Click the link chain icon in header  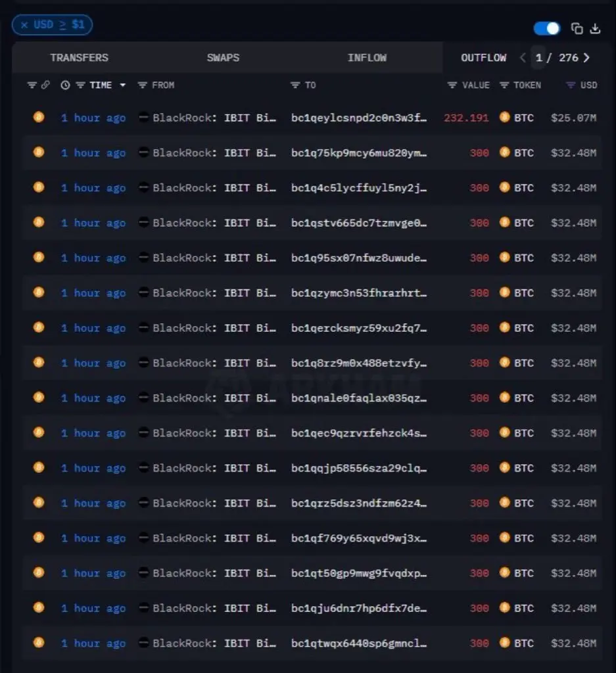[45, 85]
